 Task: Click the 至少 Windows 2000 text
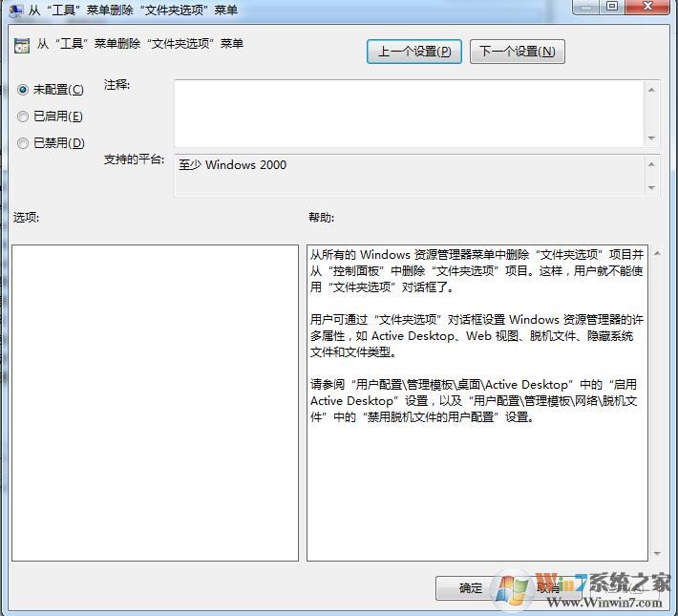232,165
